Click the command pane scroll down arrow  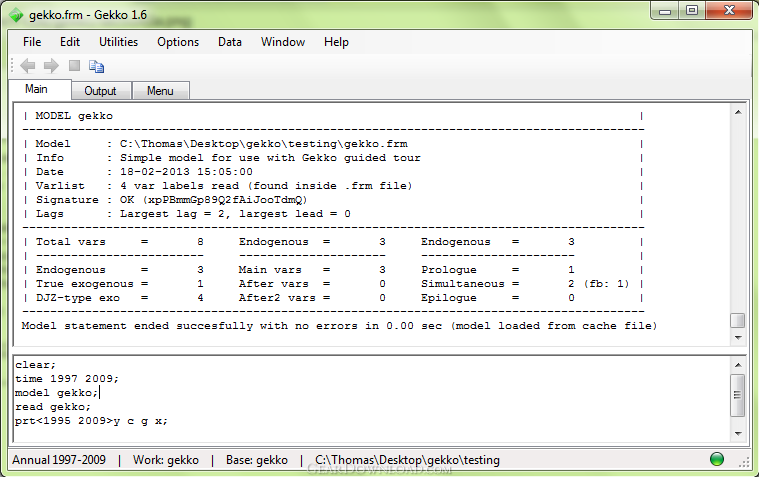point(738,433)
